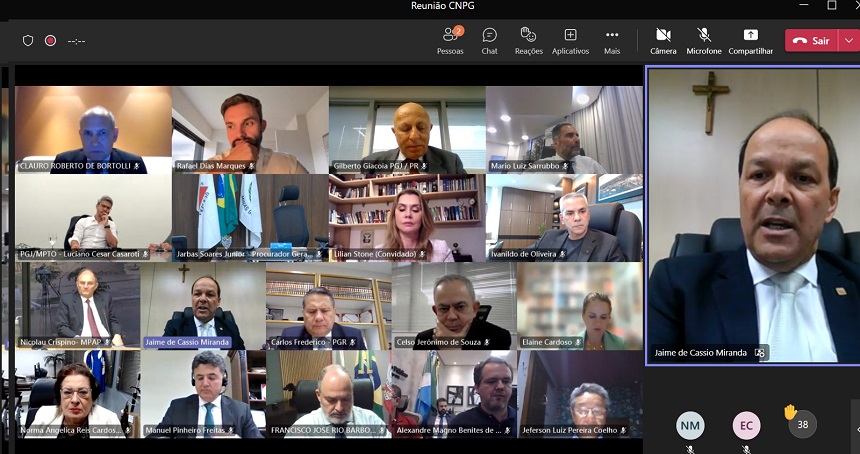
Task: Open the Chat panel
Action: coord(489,40)
